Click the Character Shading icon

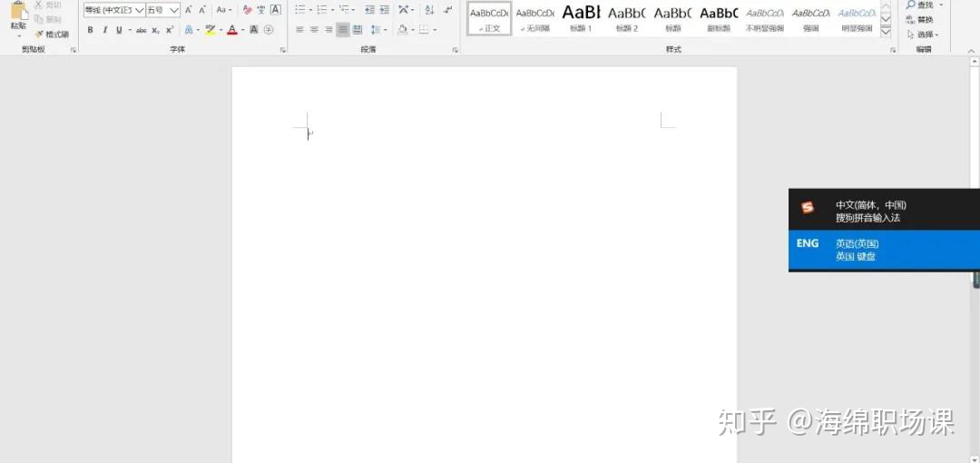[x=254, y=30]
